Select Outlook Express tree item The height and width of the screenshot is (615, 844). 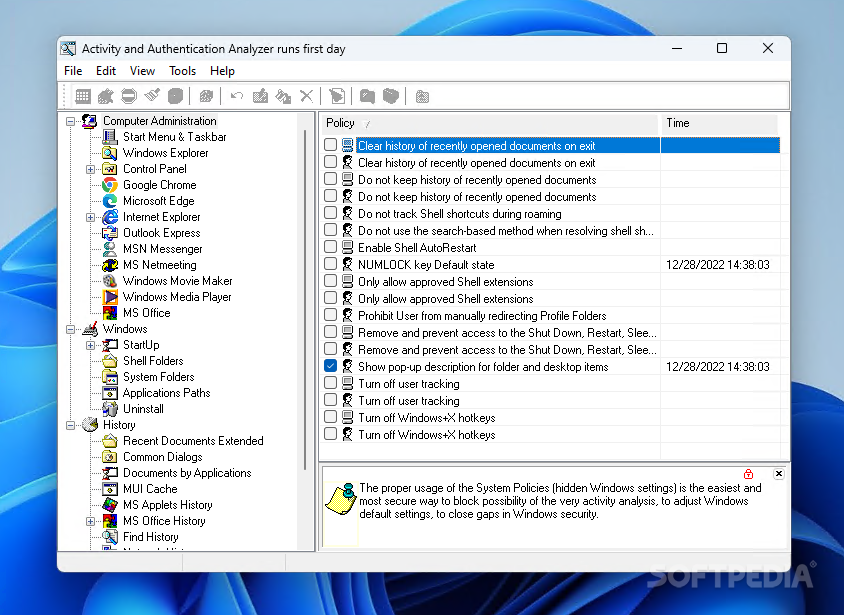(x=161, y=234)
